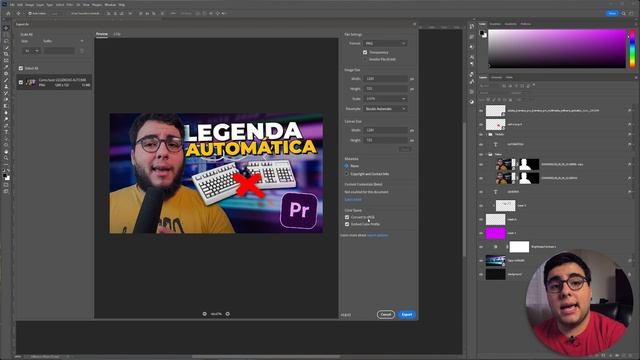Select the keyboard X layer thumbnail
Viewport: 640px width, 360px height.
click(496, 124)
